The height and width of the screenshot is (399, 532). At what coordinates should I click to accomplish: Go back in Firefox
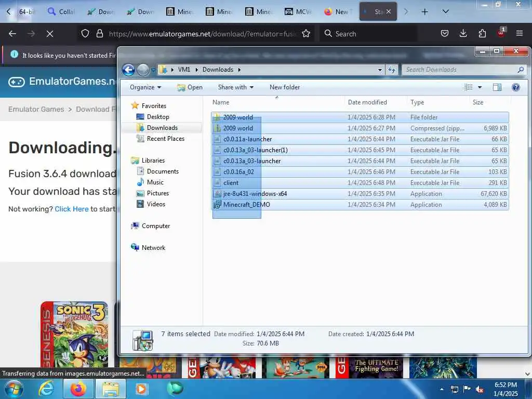12,34
